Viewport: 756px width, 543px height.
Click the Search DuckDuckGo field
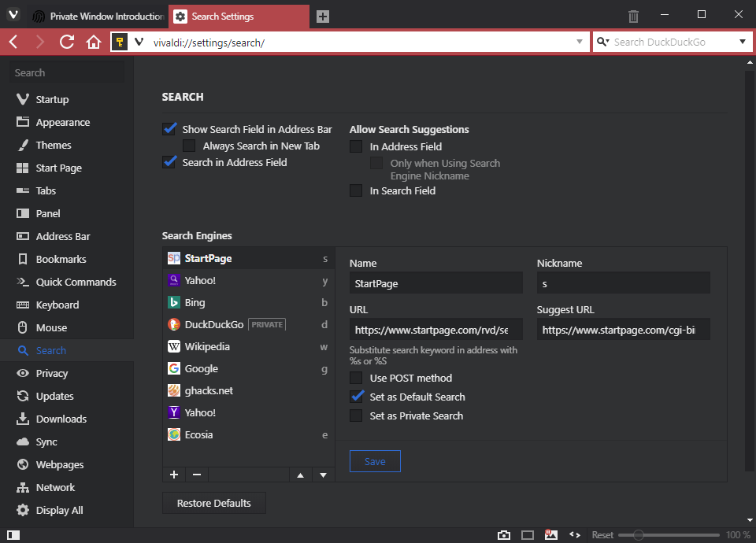673,42
